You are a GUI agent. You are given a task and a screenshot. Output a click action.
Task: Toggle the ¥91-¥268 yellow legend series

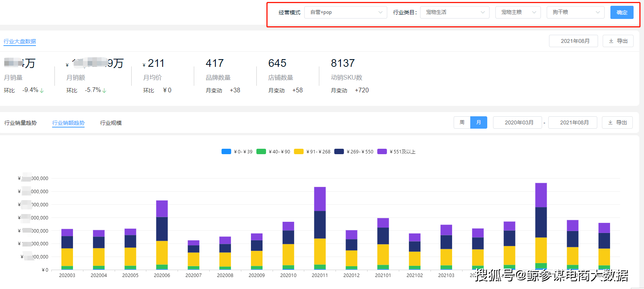pyautogui.click(x=299, y=151)
